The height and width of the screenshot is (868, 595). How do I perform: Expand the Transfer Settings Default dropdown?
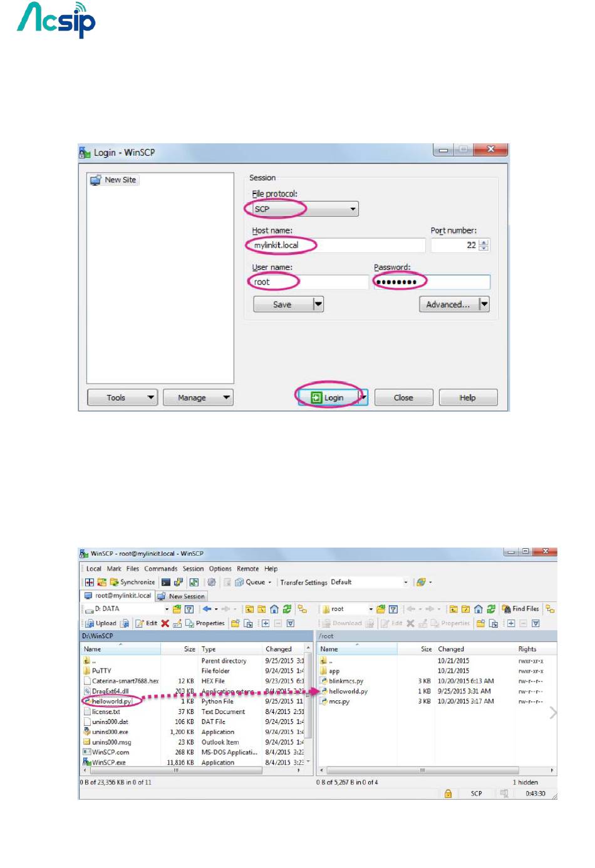405,582
